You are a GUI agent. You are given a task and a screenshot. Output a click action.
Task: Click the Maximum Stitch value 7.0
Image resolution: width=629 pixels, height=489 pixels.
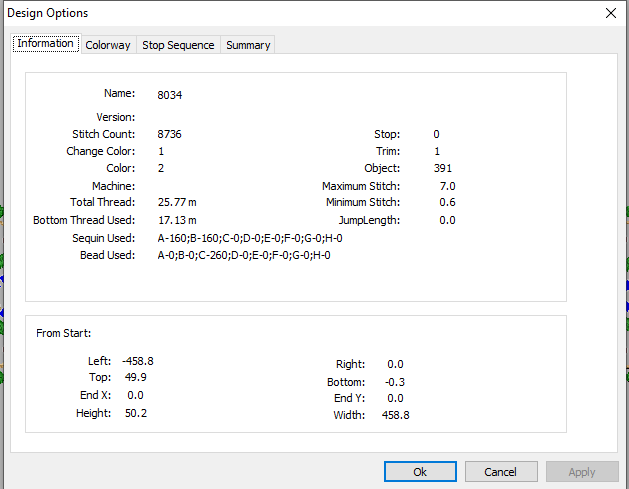pyautogui.click(x=447, y=186)
